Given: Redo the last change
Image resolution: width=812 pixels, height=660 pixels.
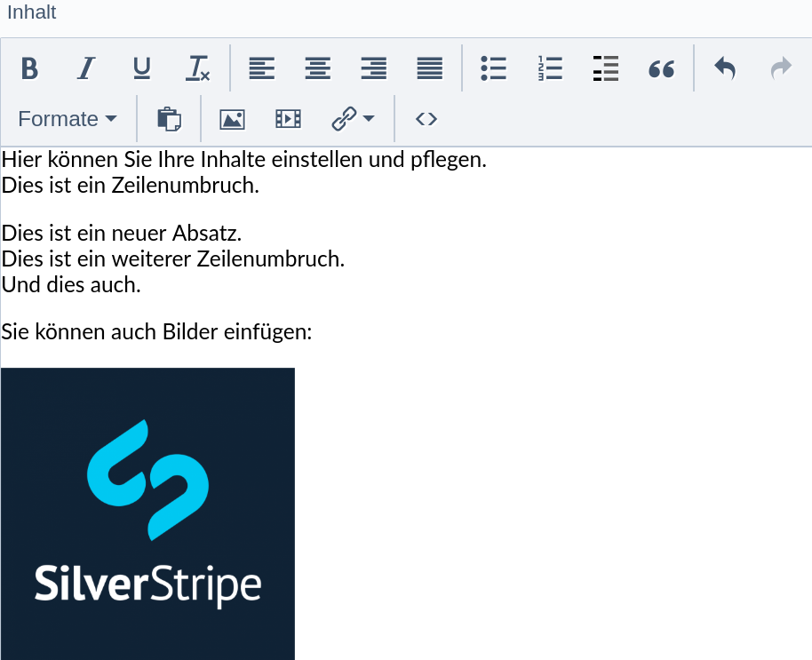Looking at the screenshot, I should [x=782, y=68].
